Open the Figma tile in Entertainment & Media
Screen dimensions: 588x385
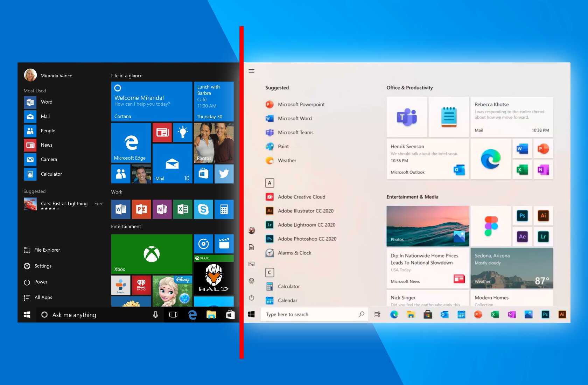[x=491, y=226]
